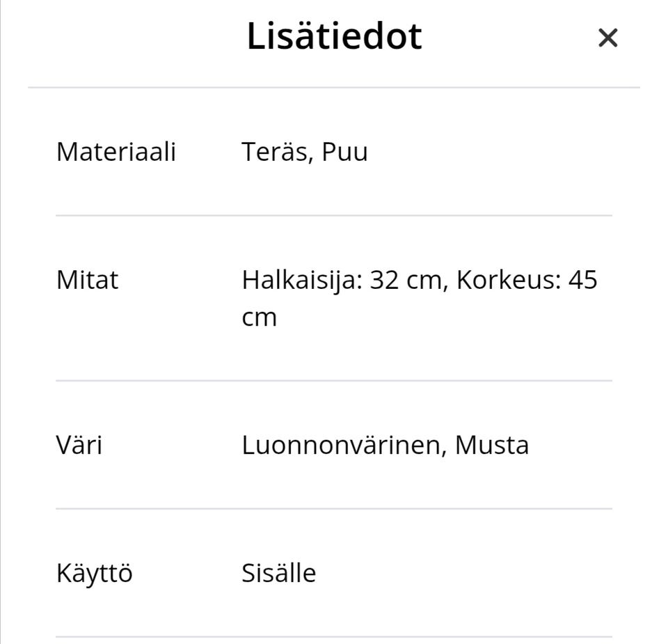Viewport: 668px width, 644px height.
Task: Click the Musta color value
Action: click(x=492, y=445)
